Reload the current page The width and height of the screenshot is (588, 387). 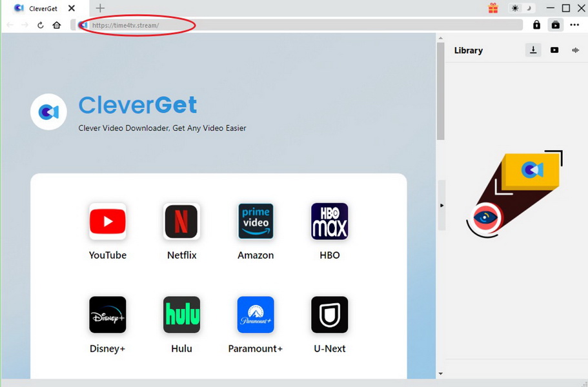pyautogui.click(x=40, y=25)
